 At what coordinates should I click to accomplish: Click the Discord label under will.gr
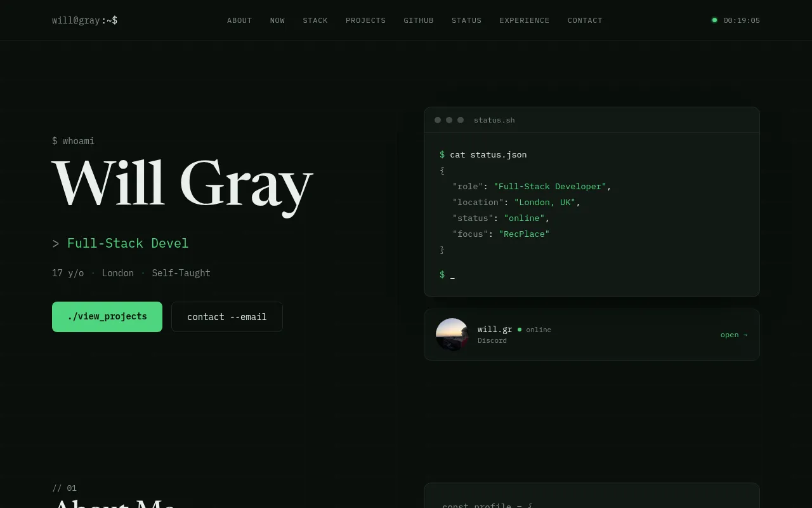[x=492, y=340]
